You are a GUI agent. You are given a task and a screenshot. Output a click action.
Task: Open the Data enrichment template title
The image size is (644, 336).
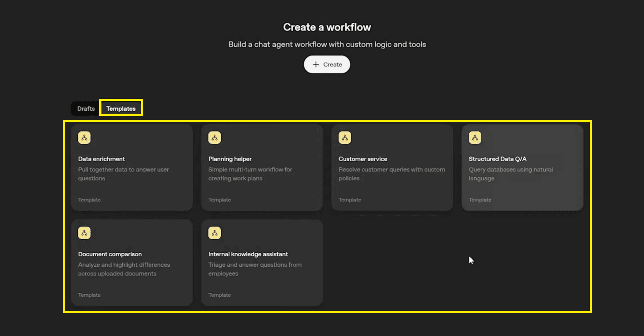101,159
